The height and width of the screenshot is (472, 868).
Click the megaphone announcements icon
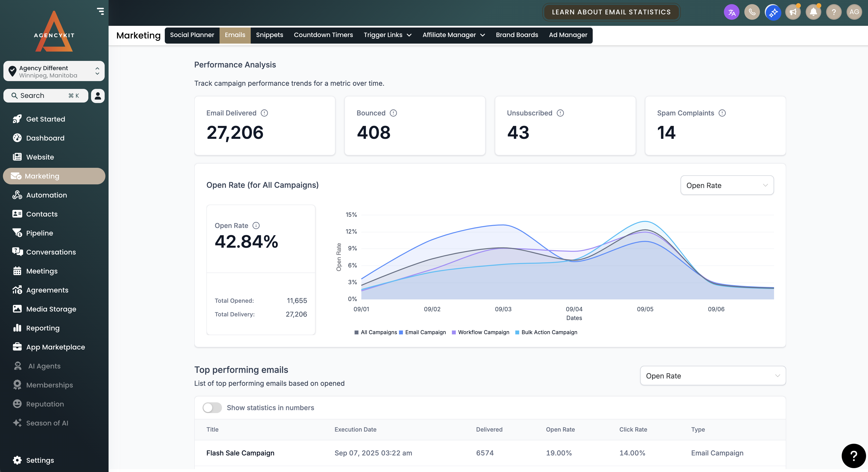click(x=793, y=12)
